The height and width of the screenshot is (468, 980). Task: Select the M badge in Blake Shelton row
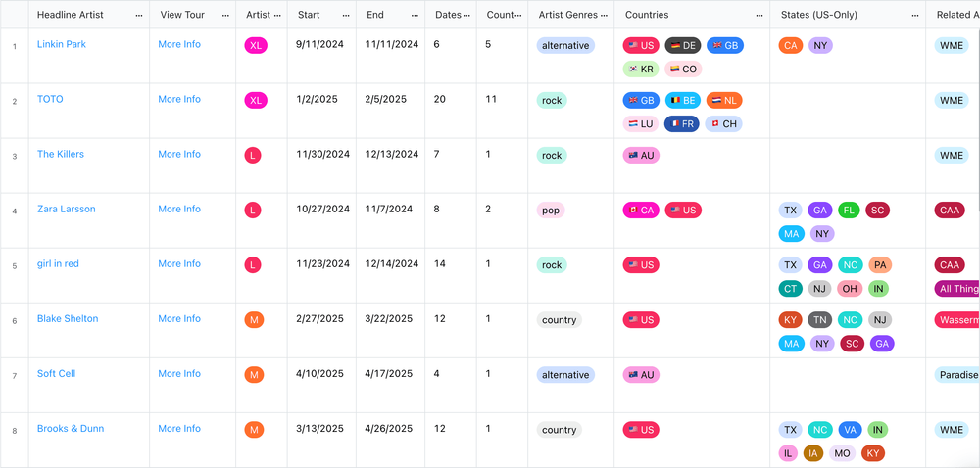click(x=254, y=320)
